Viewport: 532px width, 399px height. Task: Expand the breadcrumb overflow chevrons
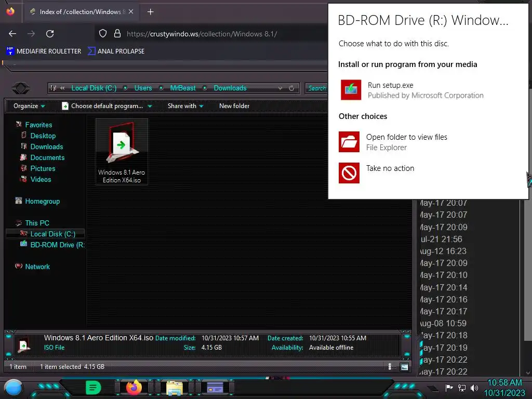pyautogui.click(x=62, y=88)
